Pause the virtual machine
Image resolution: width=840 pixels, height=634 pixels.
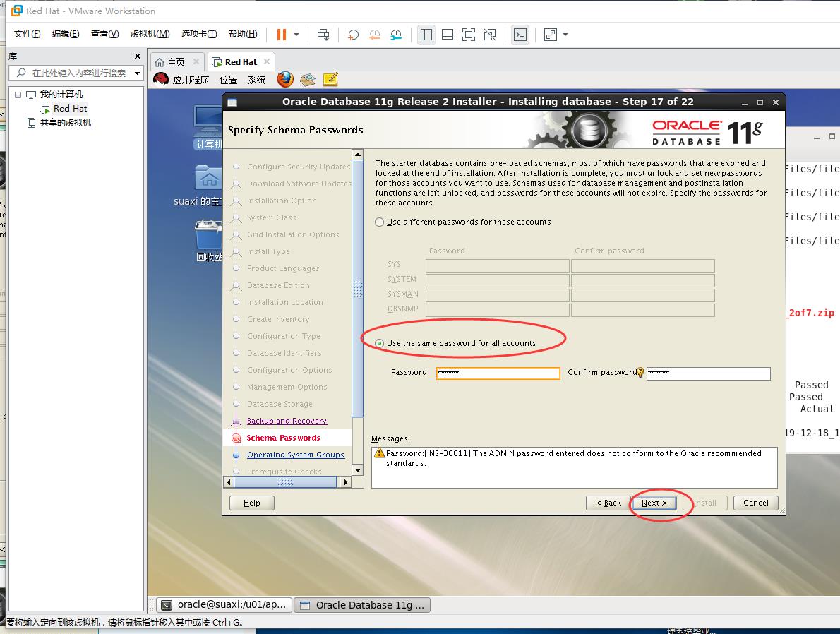click(x=281, y=35)
